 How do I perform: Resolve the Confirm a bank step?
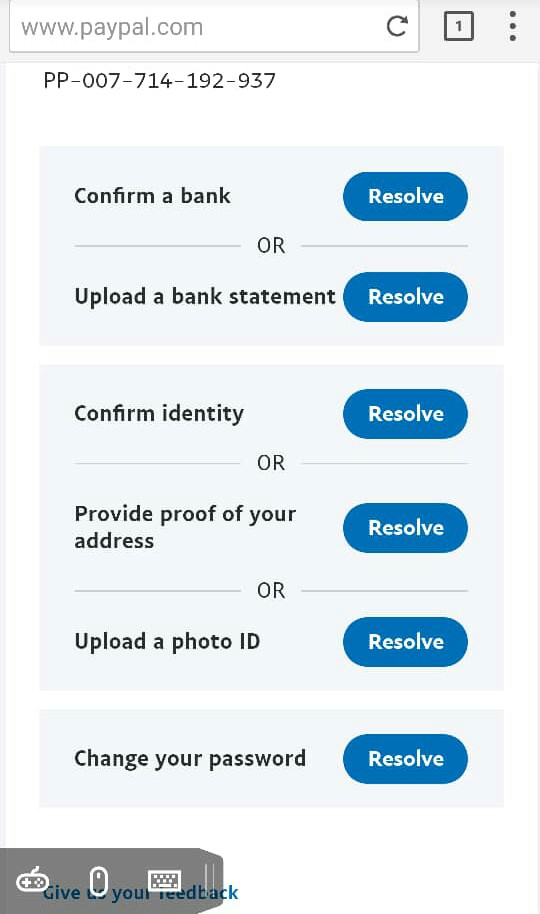[x=405, y=196]
